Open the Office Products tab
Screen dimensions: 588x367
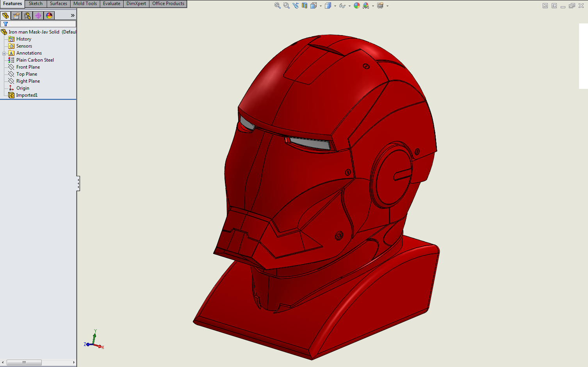(x=168, y=4)
